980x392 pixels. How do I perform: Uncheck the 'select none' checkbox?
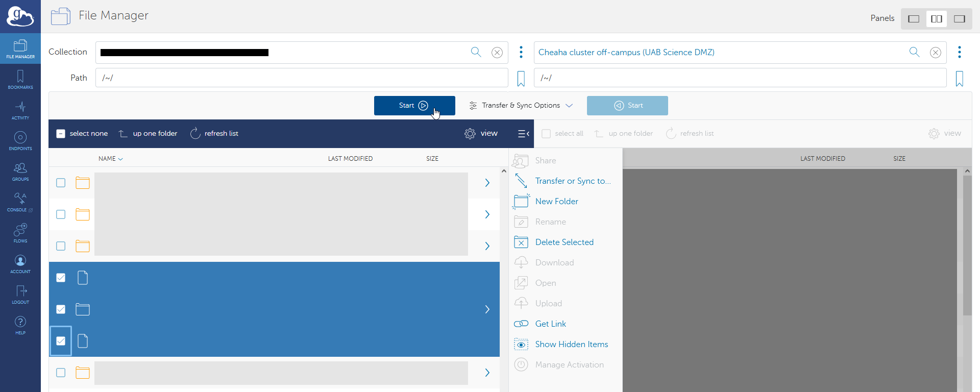[x=61, y=134]
